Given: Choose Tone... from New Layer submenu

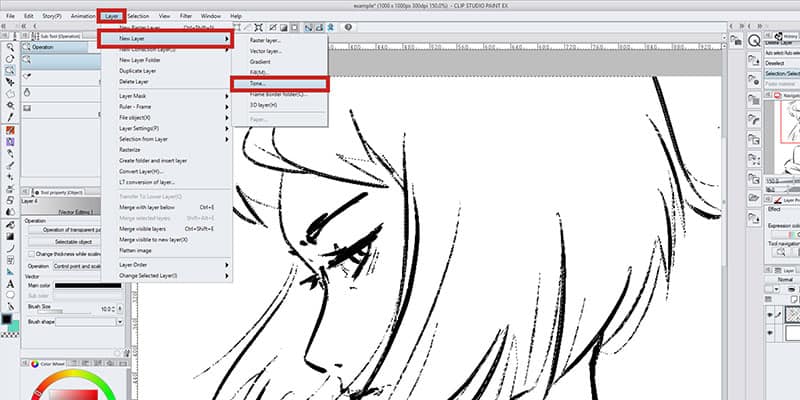Looking at the screenshot, I should click(x=280, y=84).
